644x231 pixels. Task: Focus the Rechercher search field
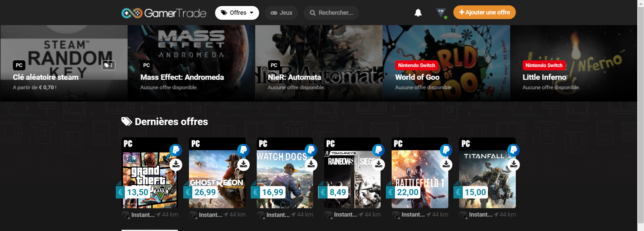click(x=331, y=13)
